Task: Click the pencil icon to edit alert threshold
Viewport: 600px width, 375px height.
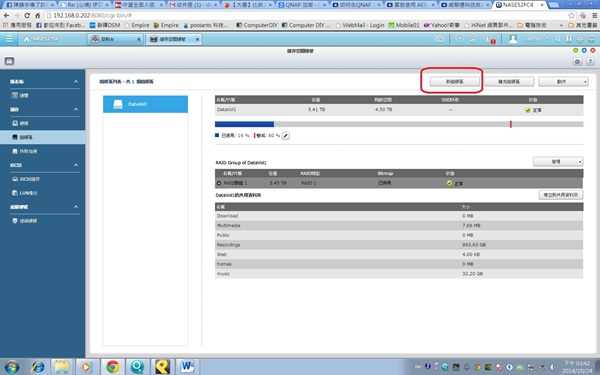Action: tap(285, 135)
